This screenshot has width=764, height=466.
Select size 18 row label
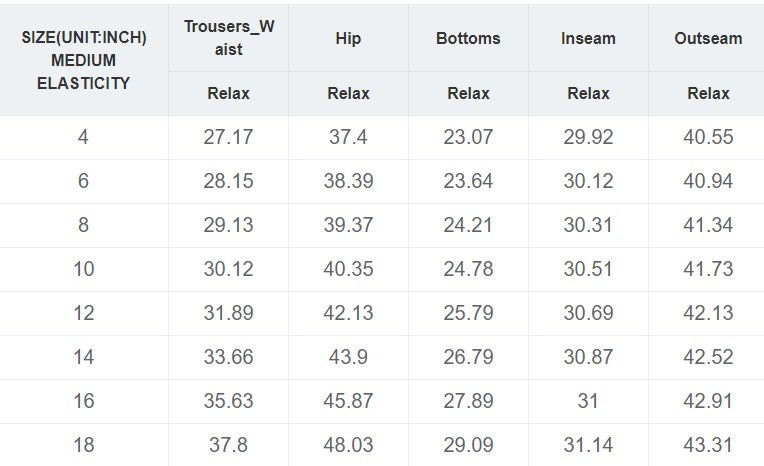(84, 445)
